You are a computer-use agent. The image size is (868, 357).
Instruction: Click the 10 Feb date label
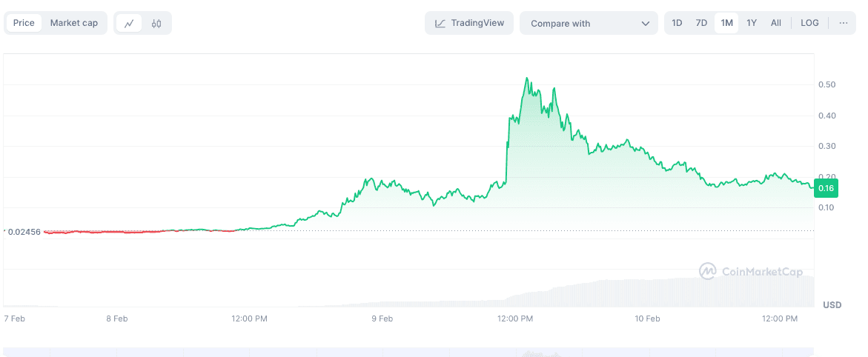coord(647,318)
